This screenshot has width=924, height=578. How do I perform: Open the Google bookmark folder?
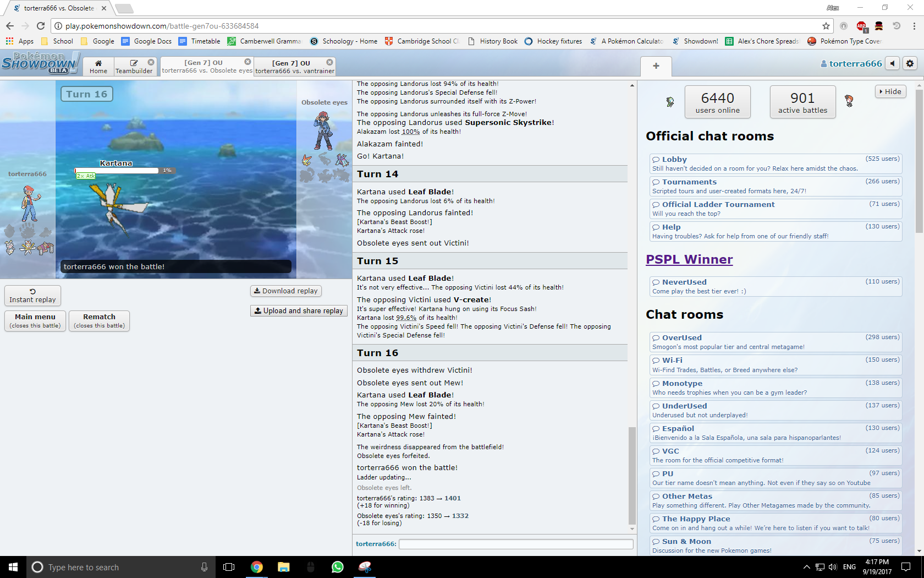97,41
